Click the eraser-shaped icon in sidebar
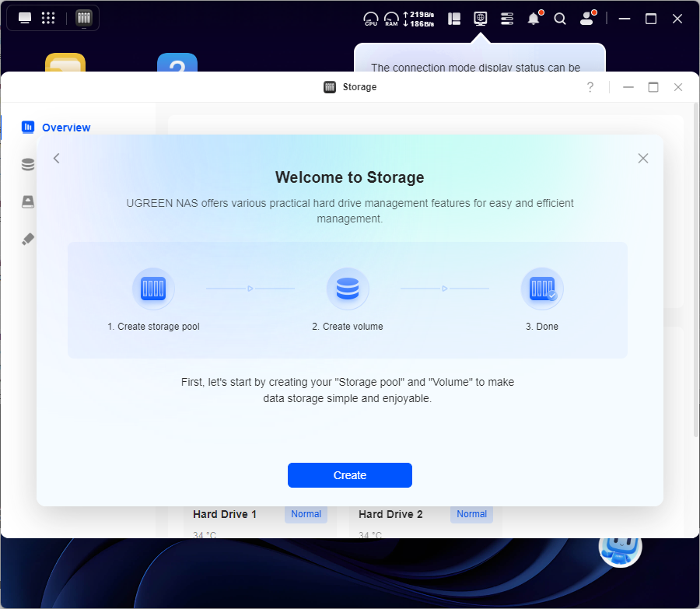The image size is (700, 609). click(28, 239)
